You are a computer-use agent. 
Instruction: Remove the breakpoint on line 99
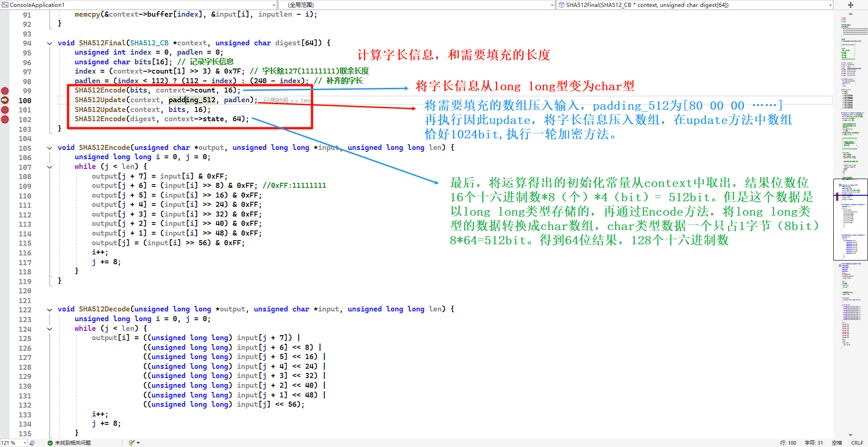(5, 91)
